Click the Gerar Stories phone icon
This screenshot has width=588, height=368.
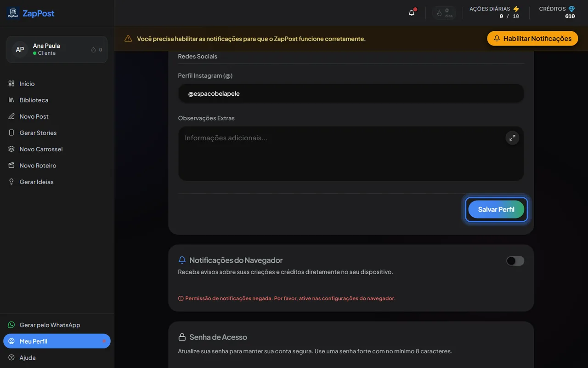click(11, 132)
